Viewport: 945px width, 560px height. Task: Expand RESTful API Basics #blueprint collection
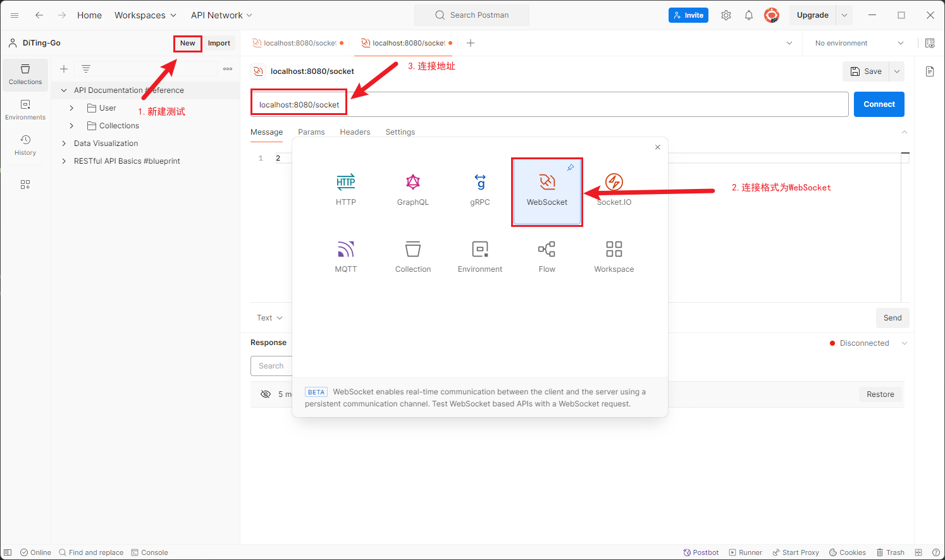[64, 161]
